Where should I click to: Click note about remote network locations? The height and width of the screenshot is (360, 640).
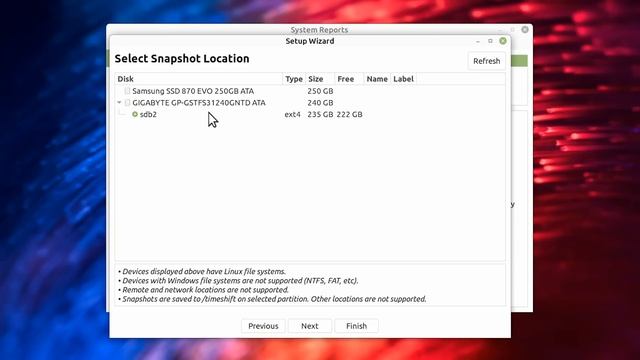pos(203,290)
